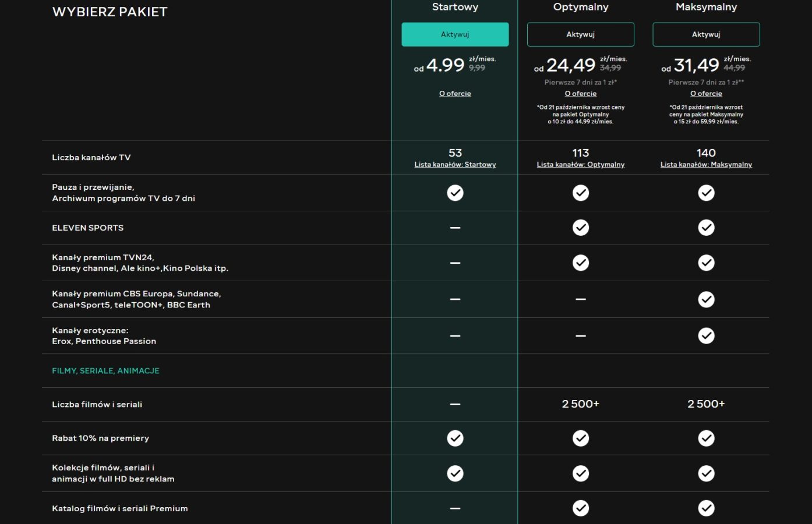
Task: Click Pauza i przewijanie checkmark for Startowy
Action: point(455,193)
